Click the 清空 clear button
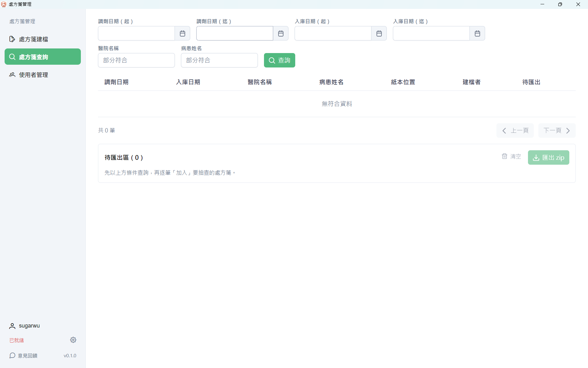Viewport: 588px width, 368px height. coord(511,156)
